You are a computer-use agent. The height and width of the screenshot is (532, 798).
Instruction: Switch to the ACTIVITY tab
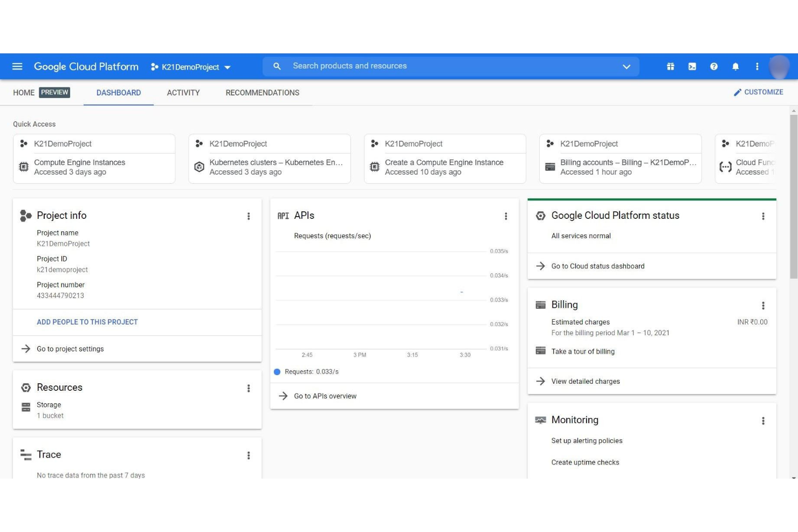pyautogui.click(x=183, y=93)
